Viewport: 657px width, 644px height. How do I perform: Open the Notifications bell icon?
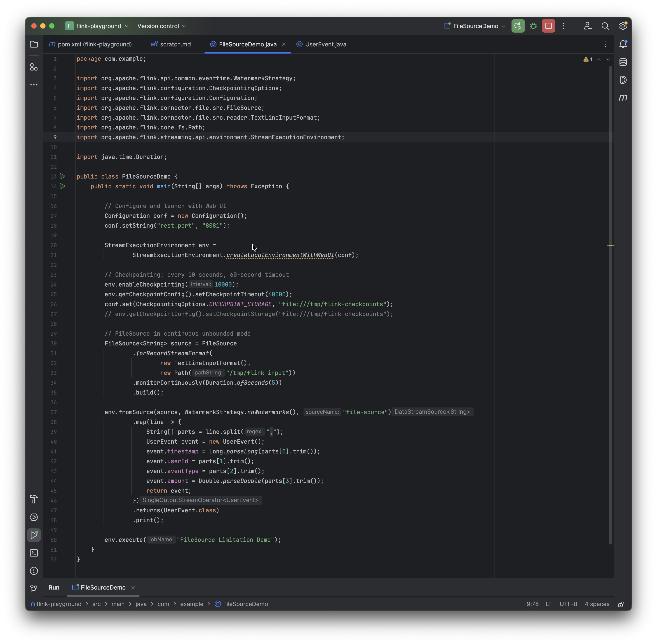[x=623, y=44]
